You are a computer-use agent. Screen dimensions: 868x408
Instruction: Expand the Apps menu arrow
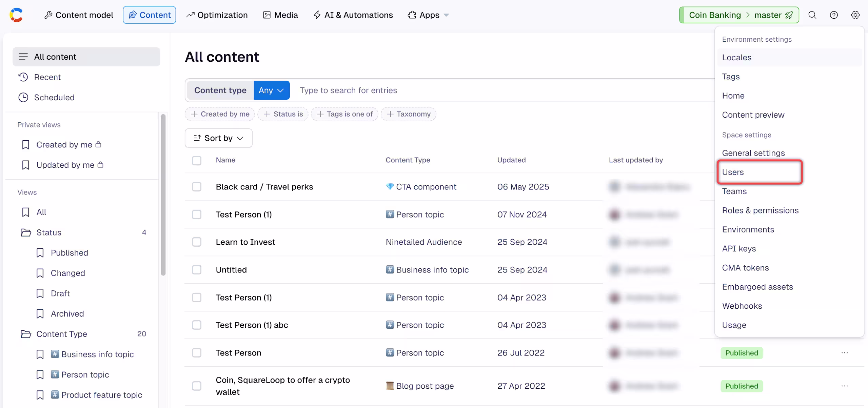click(x=446, y=15)
